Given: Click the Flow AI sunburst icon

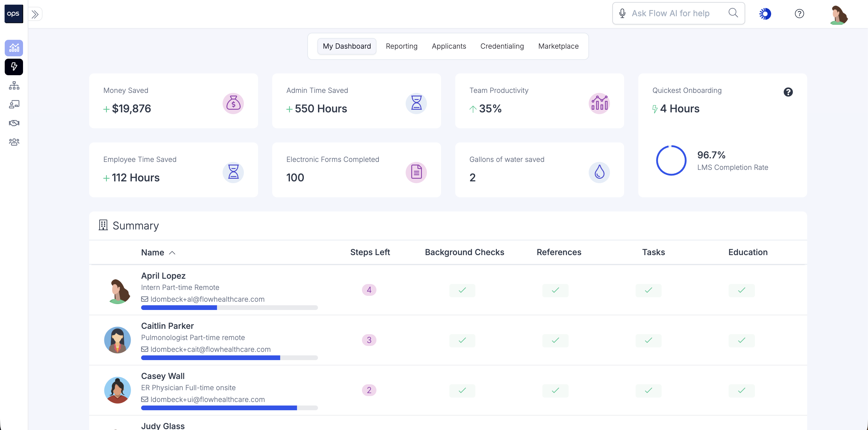Looking at the screenshot, I should pos(765,14).
